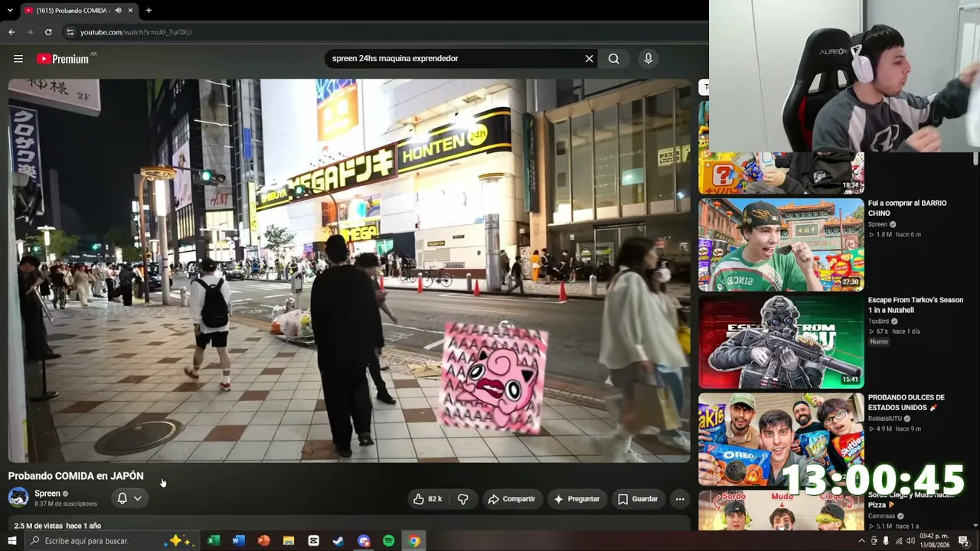This screenshot has height=551, width=980.
Task: Open the Windows notification center
Action: [963, 541]
